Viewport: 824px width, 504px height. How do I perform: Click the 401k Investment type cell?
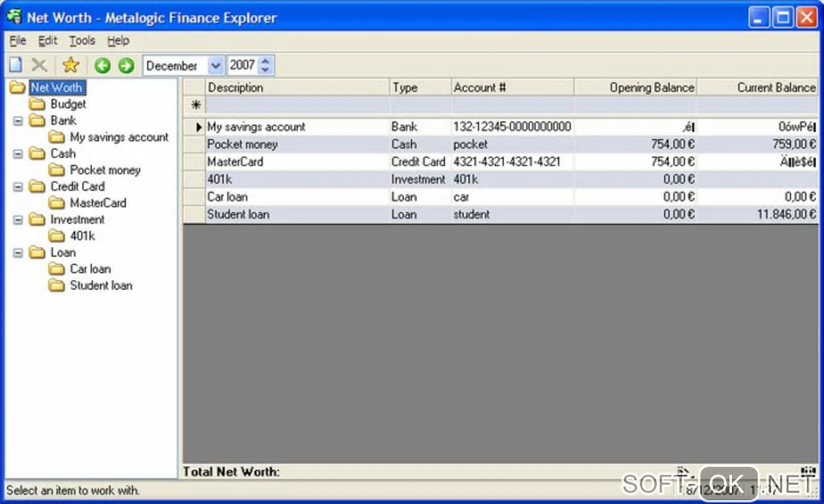(420, 179)
